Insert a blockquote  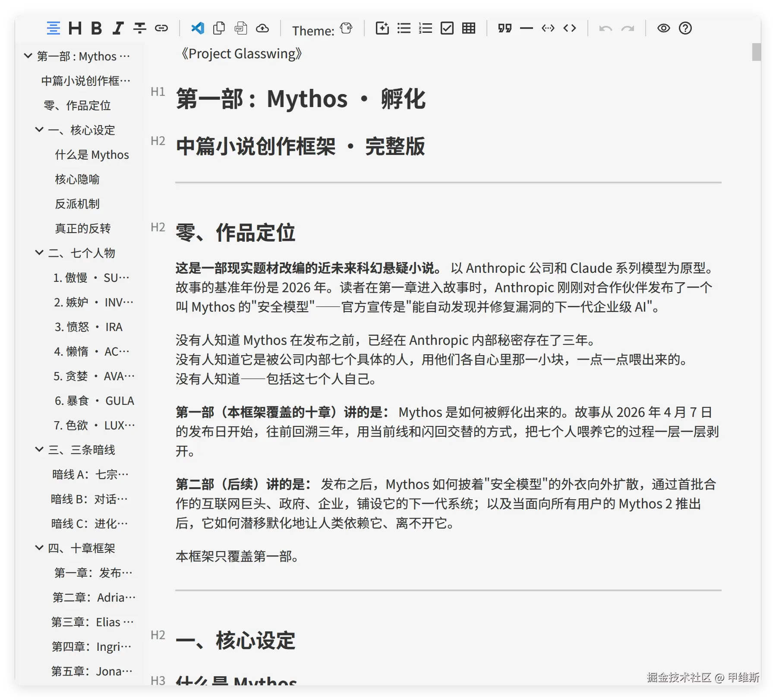[x=505, y=28]
